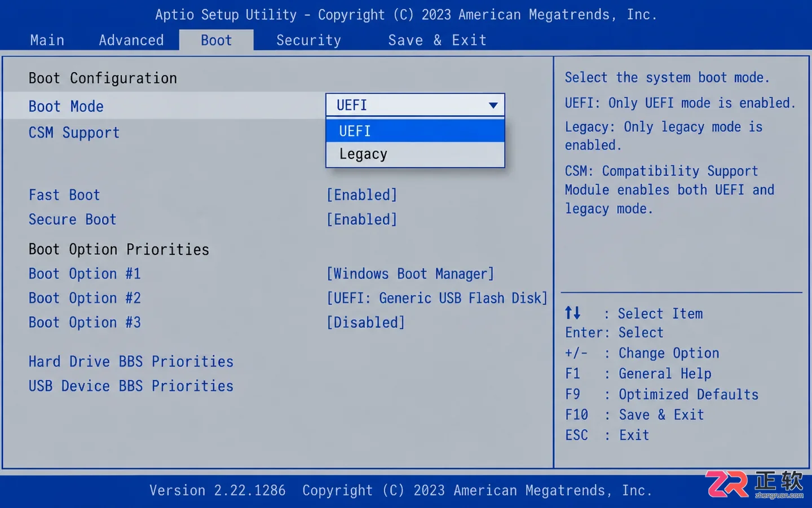This screenshot has height=508, width=812.
Task: Switch to the Advanced tab
Action: pyautogui.click(x=131, y=40)
